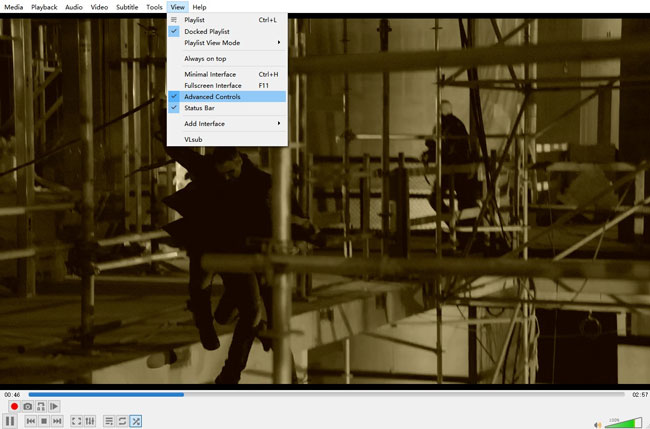Image resolution: width=650 pixels, height=429 pixels.
Task: Toggle random shuffle button
Action: 136,421
